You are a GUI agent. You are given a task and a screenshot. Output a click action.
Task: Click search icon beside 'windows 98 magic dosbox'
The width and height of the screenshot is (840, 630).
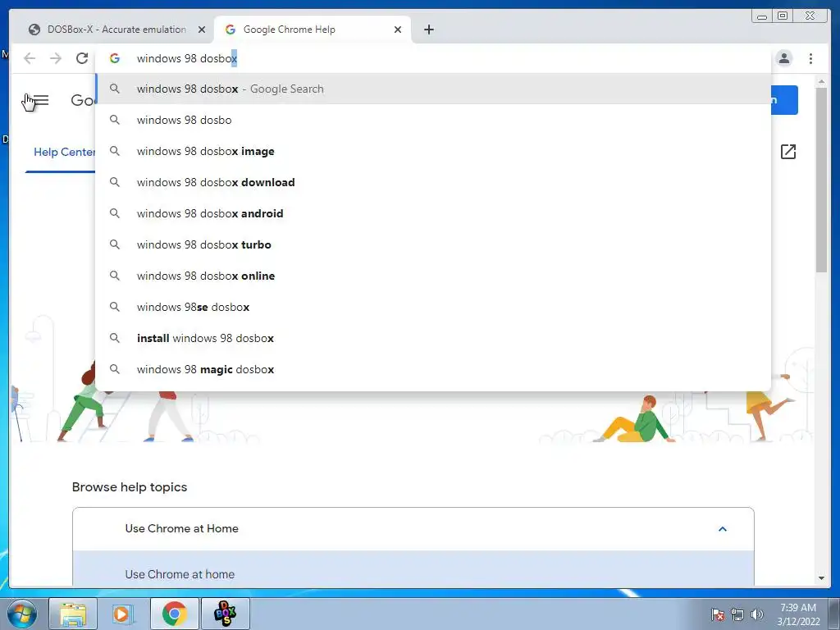click(x=115, y=369)
